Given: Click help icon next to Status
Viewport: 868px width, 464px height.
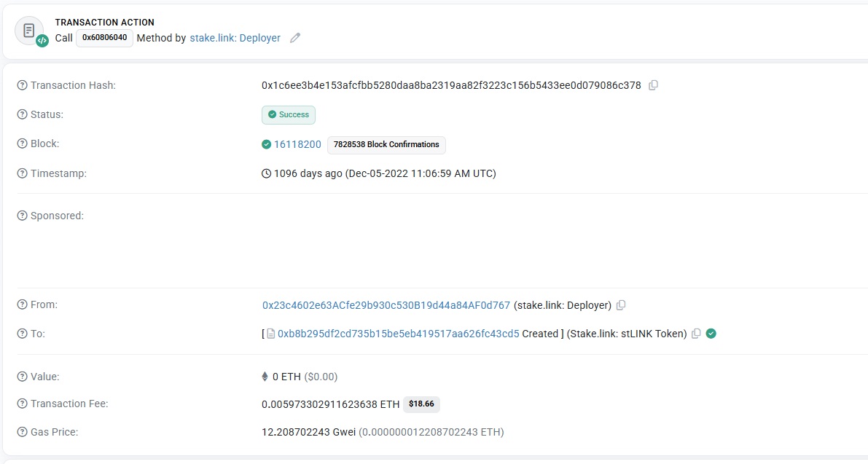Looking at the screenshot, I should click(22, 114).
